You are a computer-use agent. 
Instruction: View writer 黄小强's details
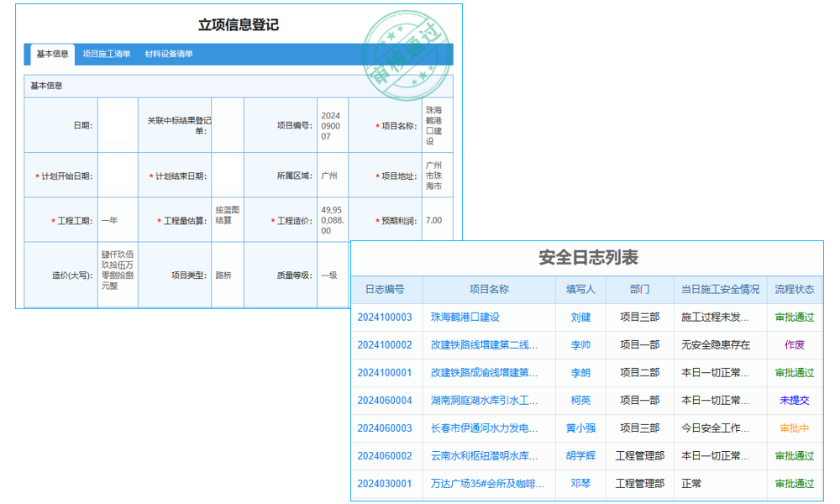580,428
